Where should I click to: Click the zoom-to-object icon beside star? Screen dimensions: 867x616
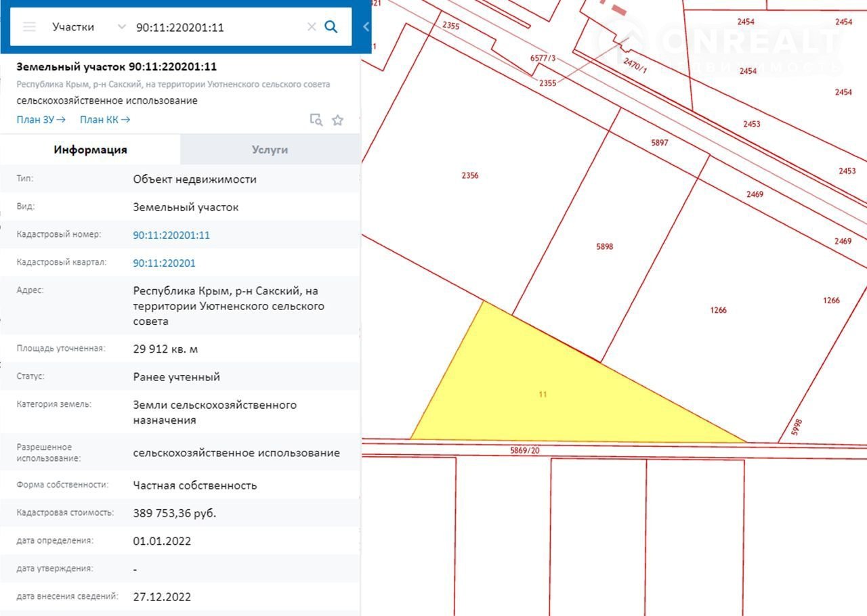(316, 120)
